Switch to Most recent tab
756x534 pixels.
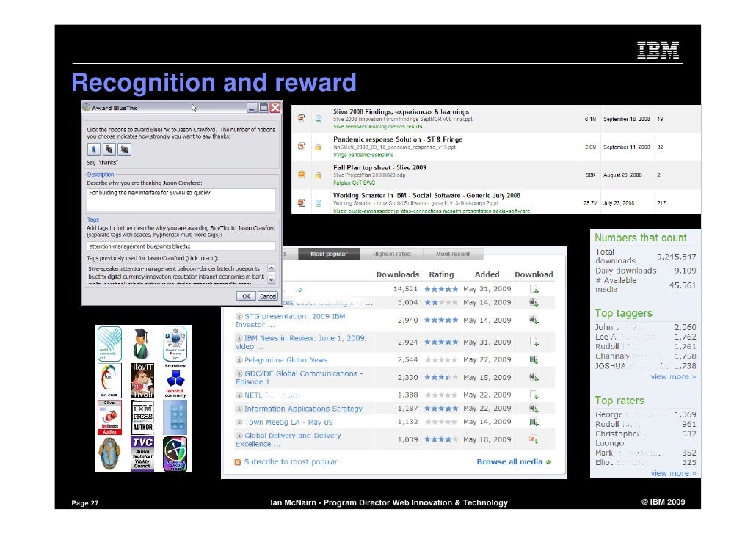pos(453,254)
